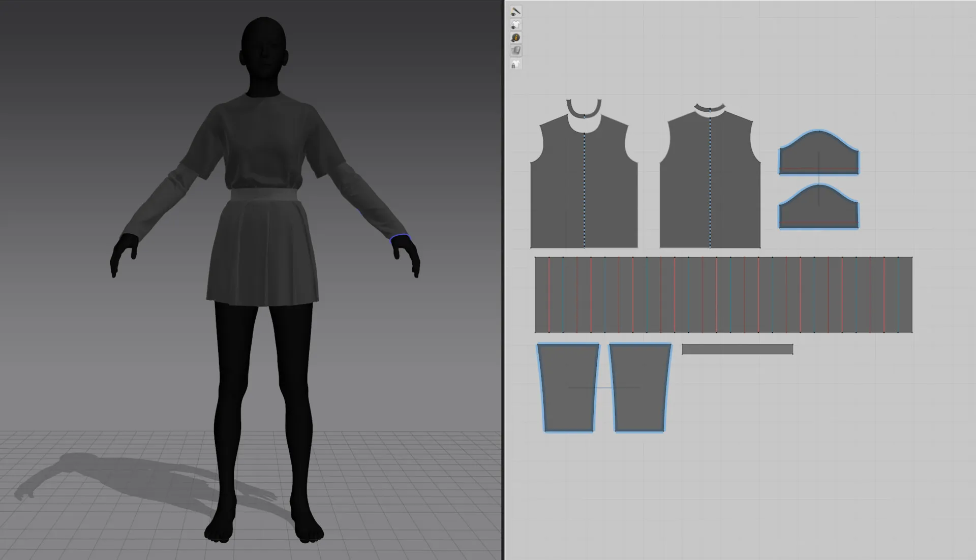This screenshot has height=560, width=976.
Task: Select the long pleated skirt rectangle pattern
Action: (x=723, y=295)
